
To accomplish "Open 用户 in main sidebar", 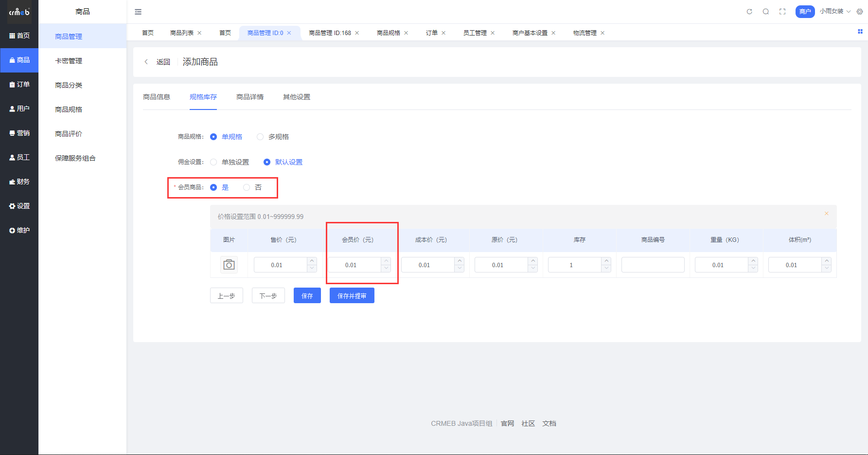I will coord(19,109).
